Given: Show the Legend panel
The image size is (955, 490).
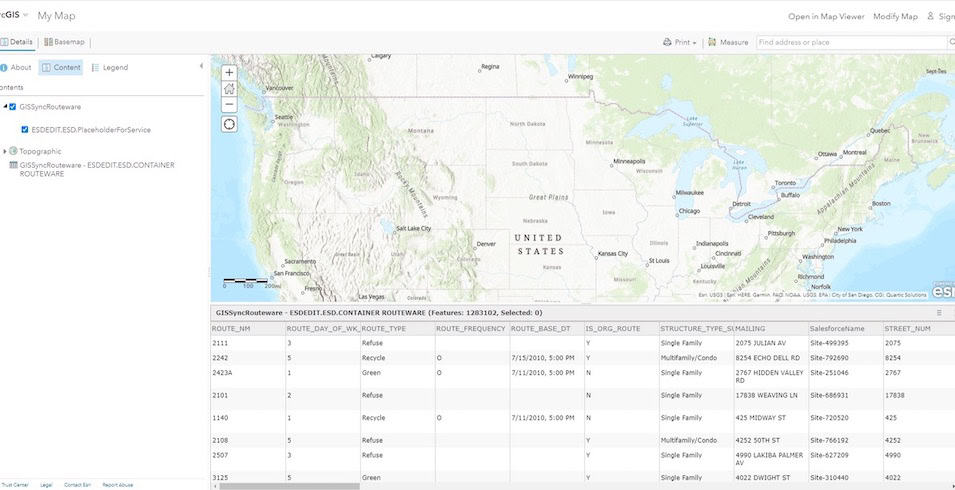Looking at the screenshot, I should (110, 67).
